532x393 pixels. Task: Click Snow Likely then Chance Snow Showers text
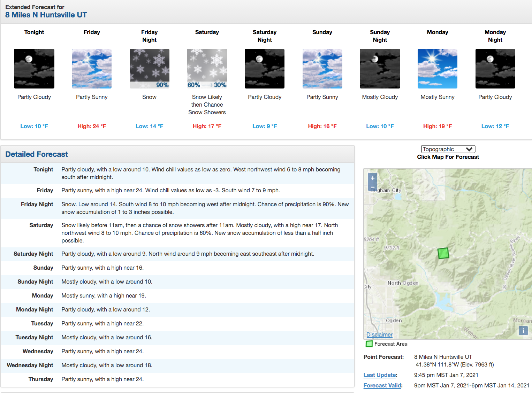click(207, 105)
